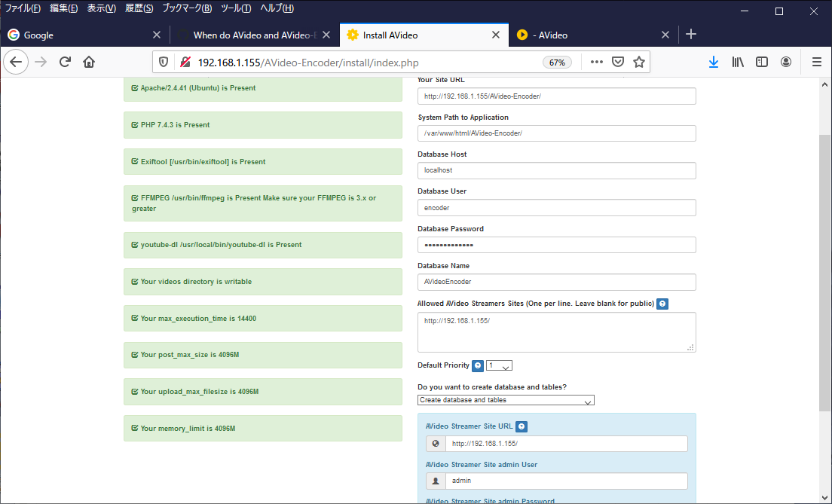Click 'Your videos directory is writable' message
The width and height of the screenshot is (832, 504).
point(263,282)
